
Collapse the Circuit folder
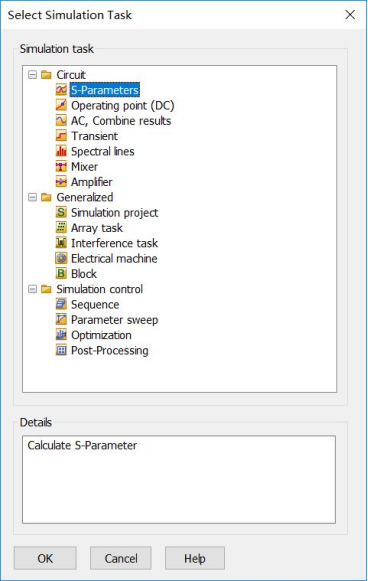33,75
